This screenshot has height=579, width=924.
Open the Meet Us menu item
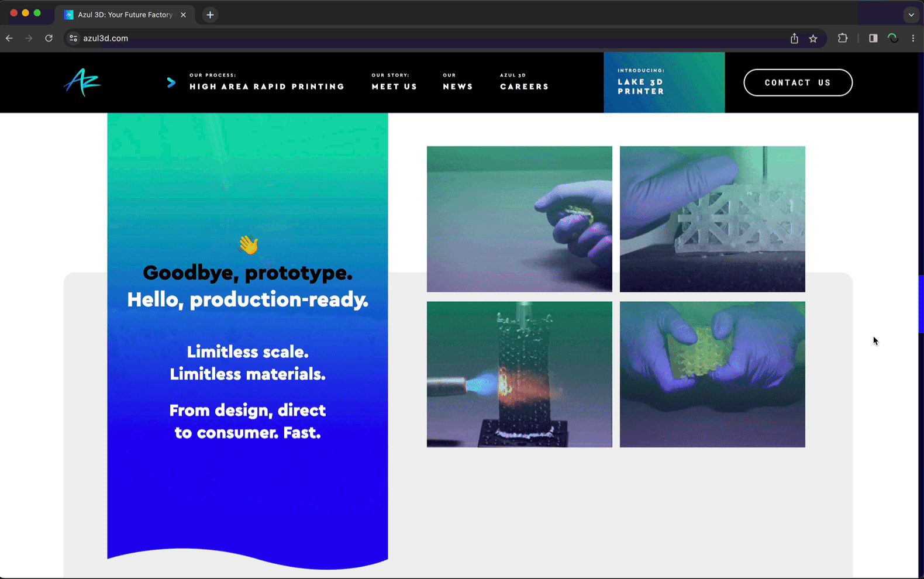click(394, 82)
